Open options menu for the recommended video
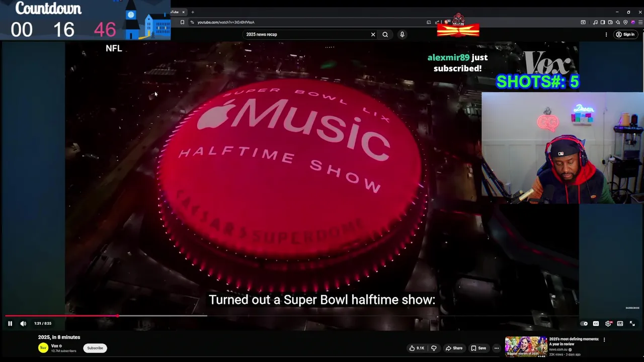This screenshot has height=362, width=644. pyautogui.click(x=604, y=340)
